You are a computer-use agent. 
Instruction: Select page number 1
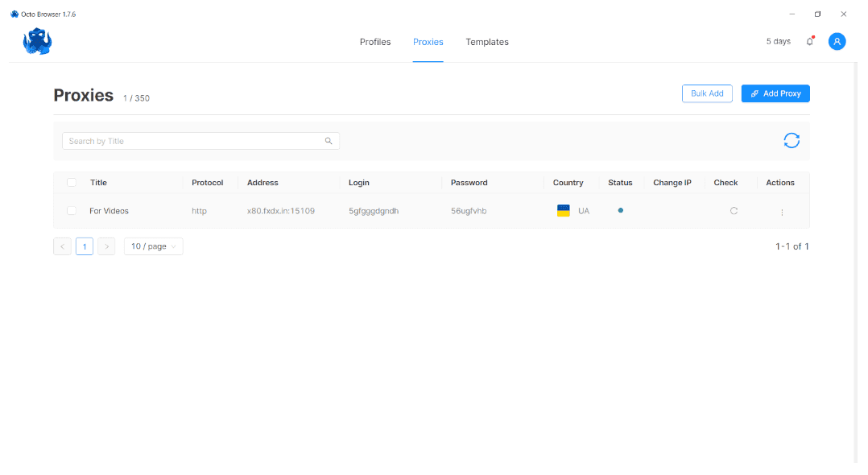[x=85, y=246]
